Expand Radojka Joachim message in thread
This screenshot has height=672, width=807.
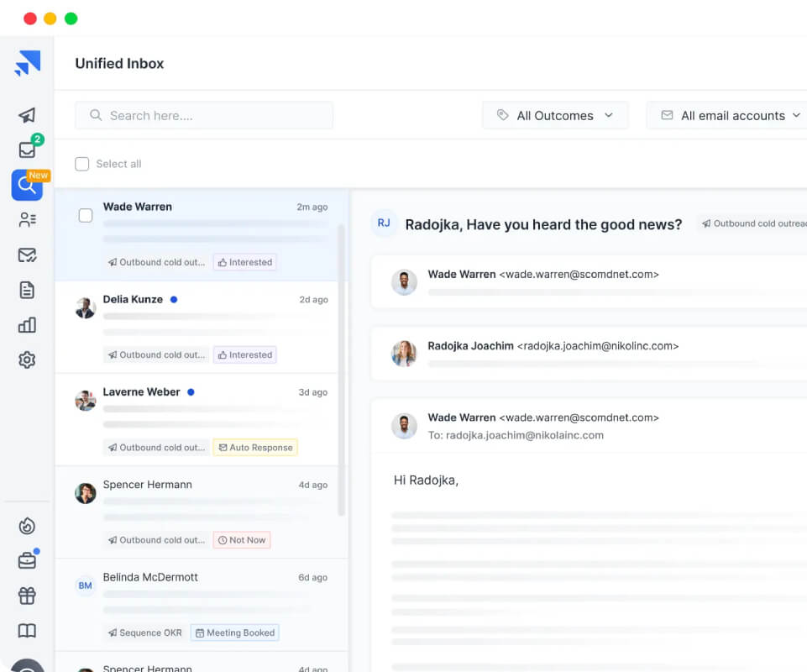click(x=589, y=354)
